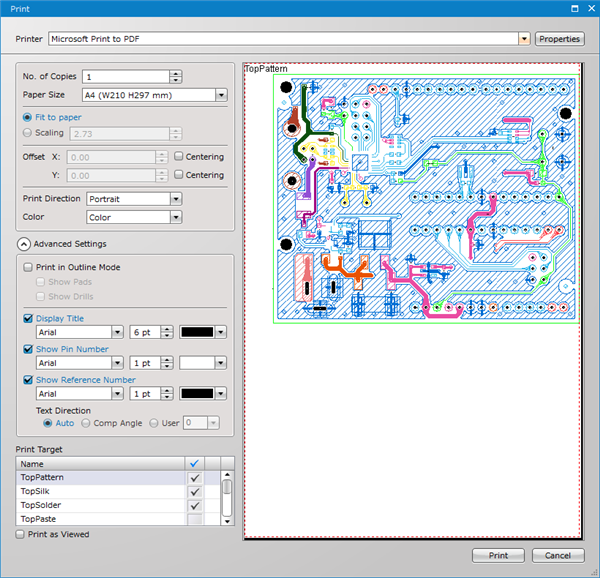Viewport: 600px width, 578px height.
Task: Select the Scaling radio button
Action: click(x=27, y=133)
